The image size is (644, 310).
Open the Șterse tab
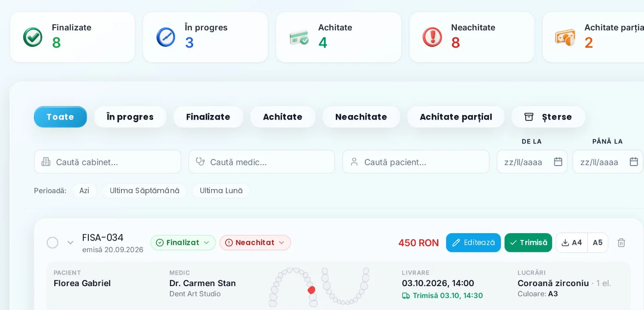coord(548,117)
